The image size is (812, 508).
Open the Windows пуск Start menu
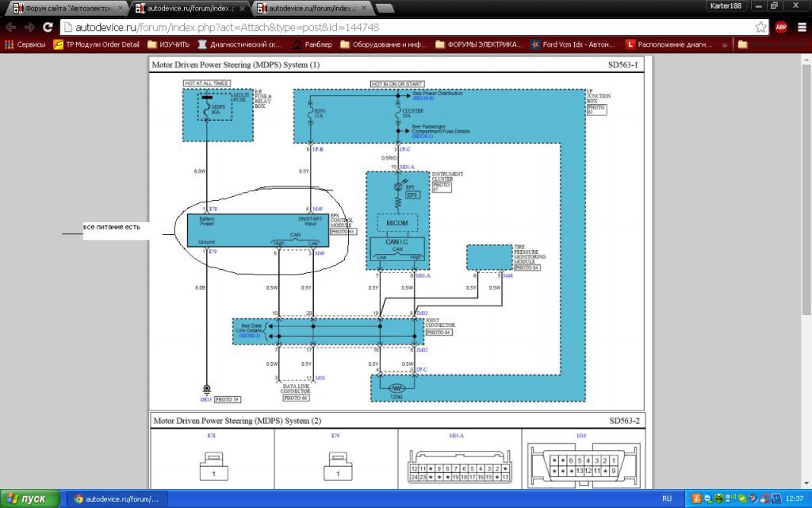pyautogui.click(x=30, y=498)
